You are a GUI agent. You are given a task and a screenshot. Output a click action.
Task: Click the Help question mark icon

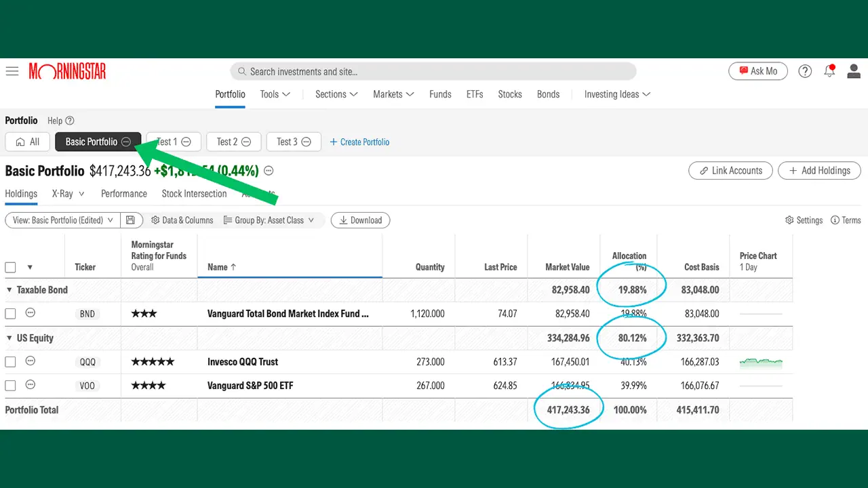click(805, 70)
